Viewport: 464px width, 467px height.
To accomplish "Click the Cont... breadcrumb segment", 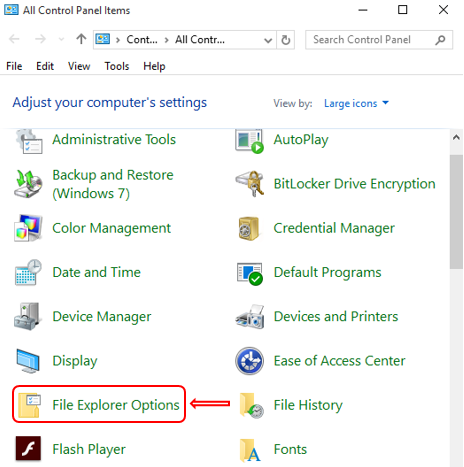I will pyautogui.click(x=142, y=40).
